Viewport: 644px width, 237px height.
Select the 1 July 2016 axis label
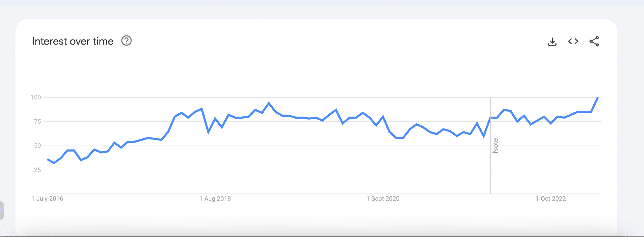(x=47, y=198)
